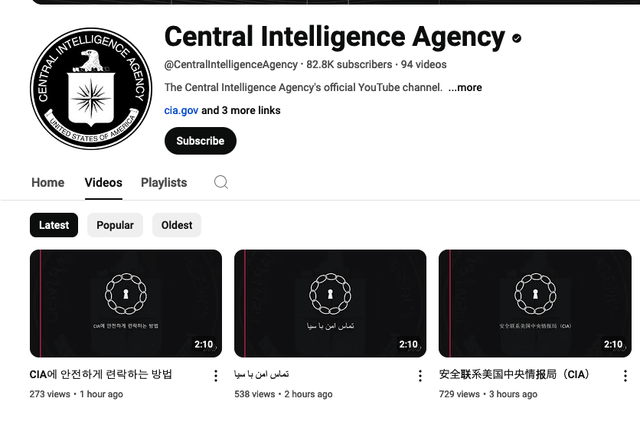This screenshot has width=640, height=434.
Task: Play the Persian-language video thumbnail
Action: tap(330, 303)
